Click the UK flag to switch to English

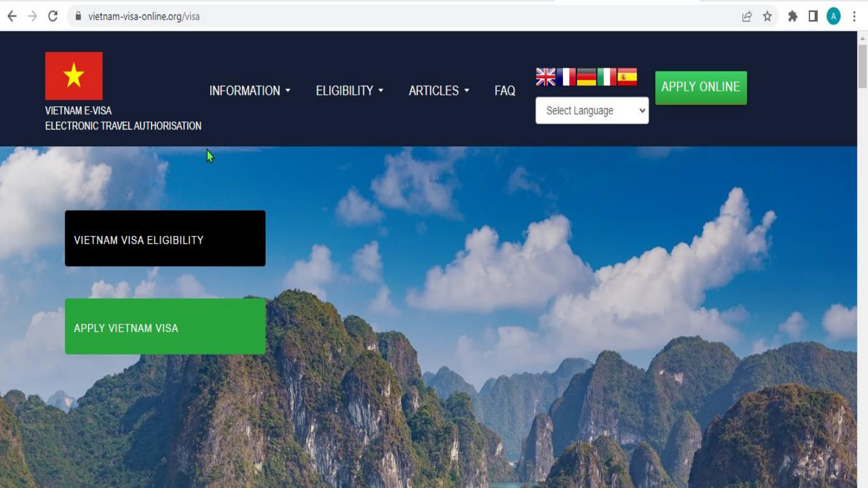[545, 76]
